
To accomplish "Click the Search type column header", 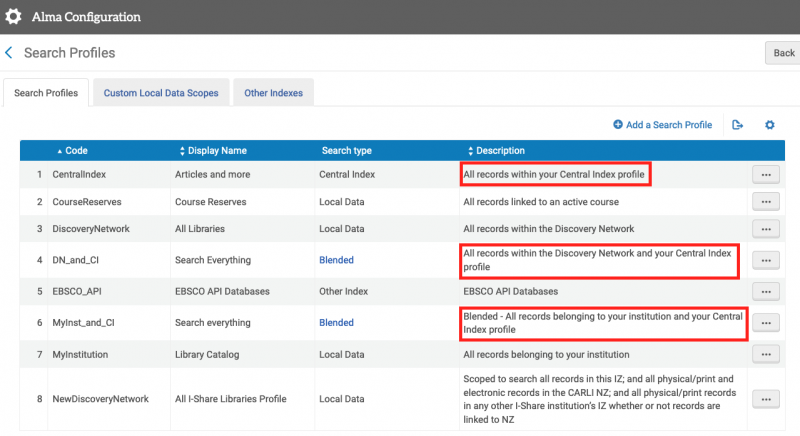I will tap(346, 150).
